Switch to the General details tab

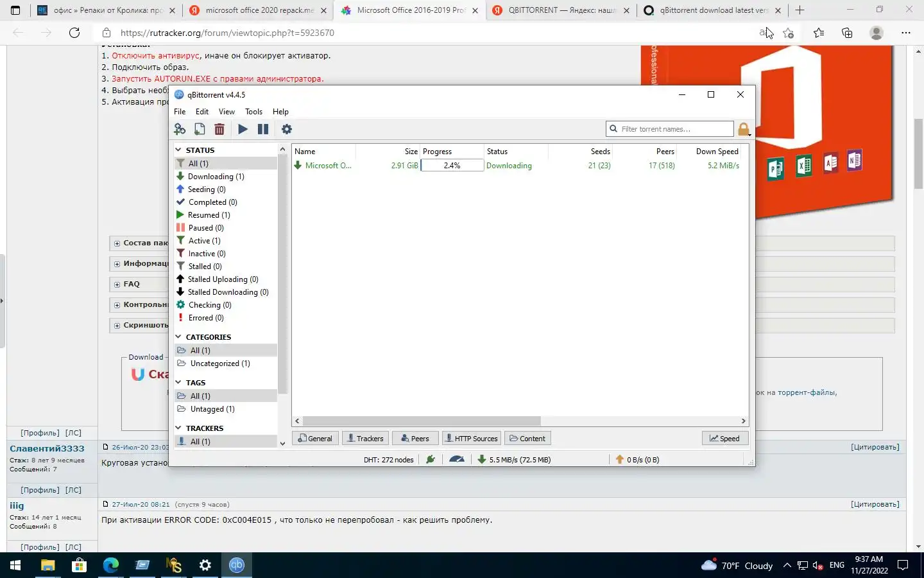tap(315, 439)
